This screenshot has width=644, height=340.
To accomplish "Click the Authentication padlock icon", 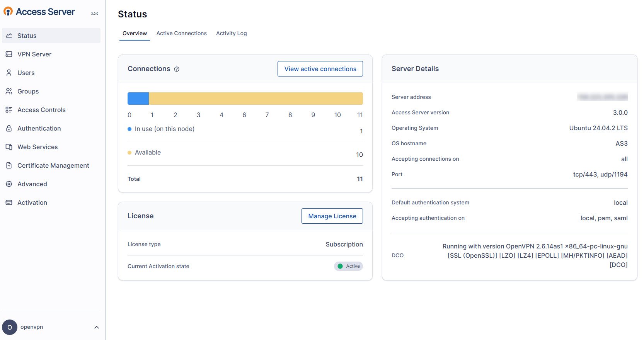I will pos(9,128).
